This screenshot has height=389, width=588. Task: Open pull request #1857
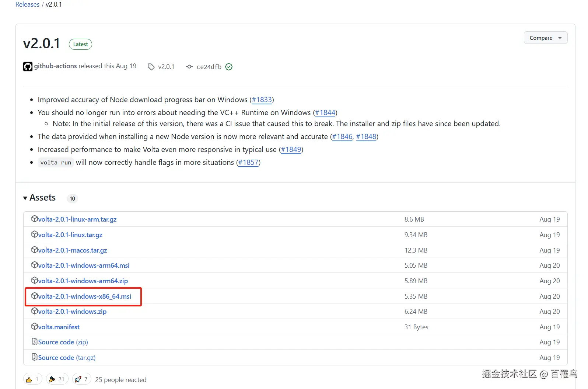(248, 162)
